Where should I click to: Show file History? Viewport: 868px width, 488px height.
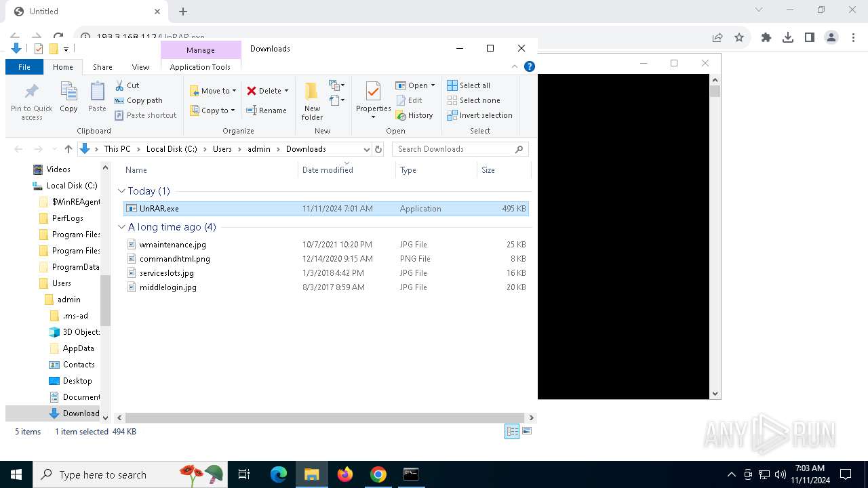point(414,115)
